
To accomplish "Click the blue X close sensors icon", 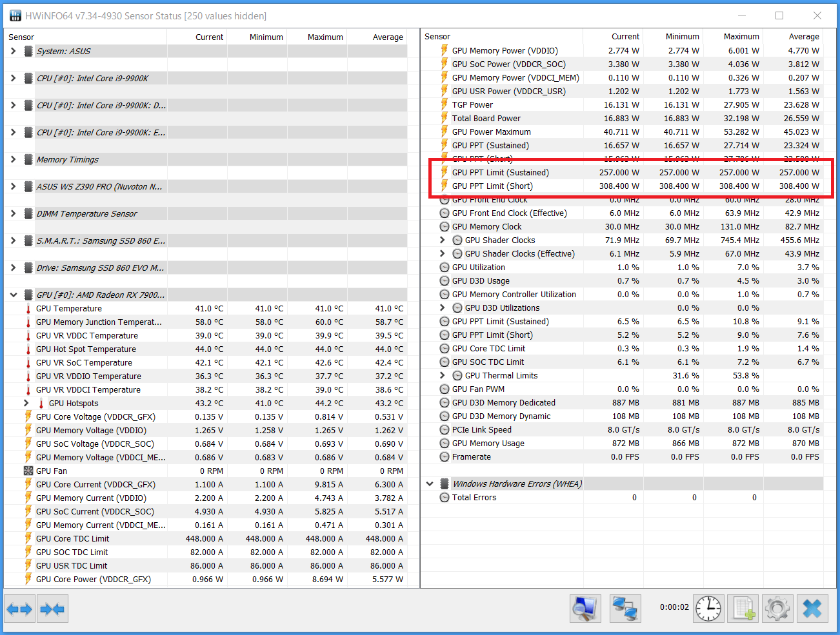I will [812, 609].
